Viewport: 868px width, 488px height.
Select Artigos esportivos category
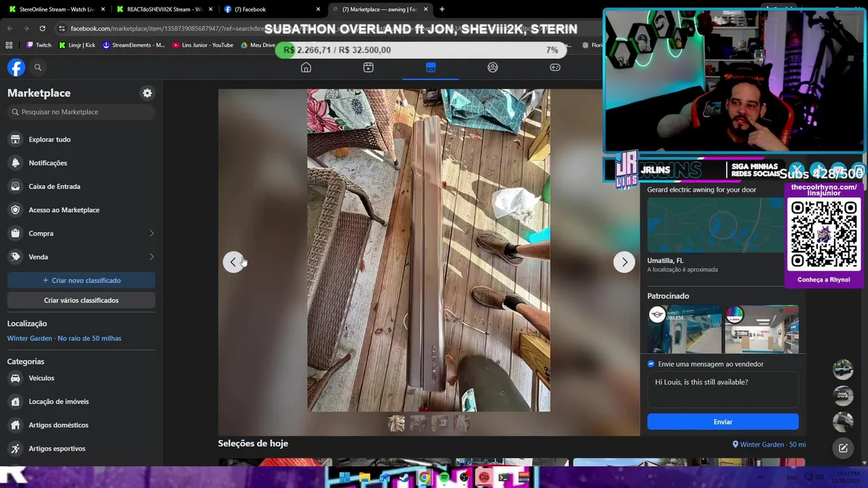pos(81,448)
